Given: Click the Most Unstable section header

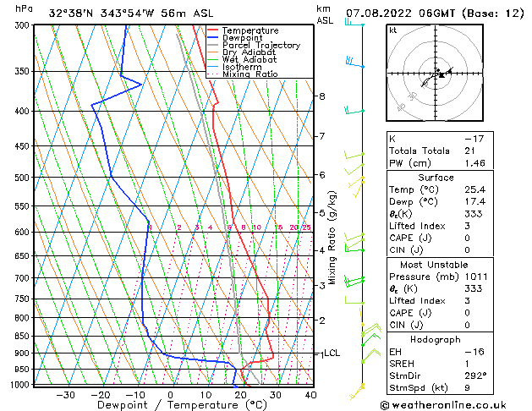Looking at the screenshot, I should click(x=434, y=265).
